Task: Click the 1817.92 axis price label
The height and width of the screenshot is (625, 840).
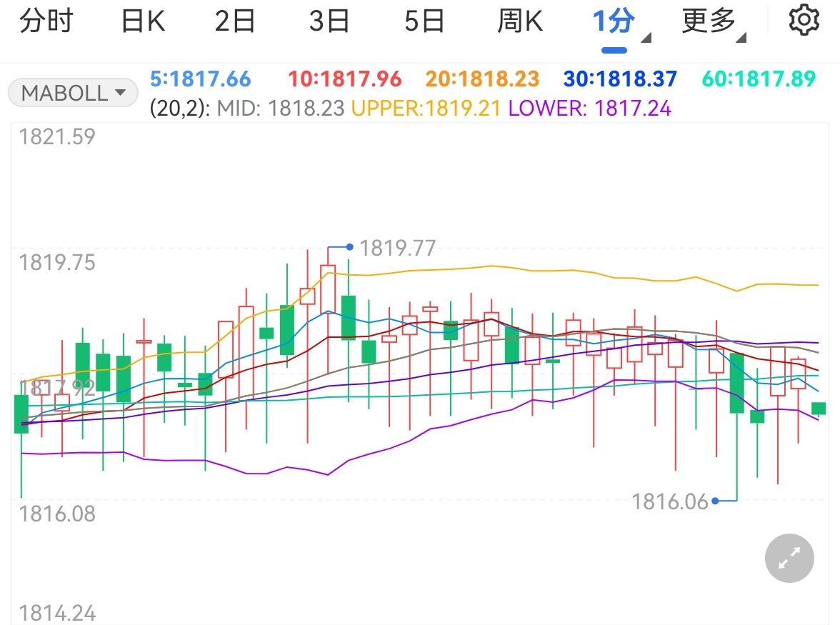Action: (57, 388)
